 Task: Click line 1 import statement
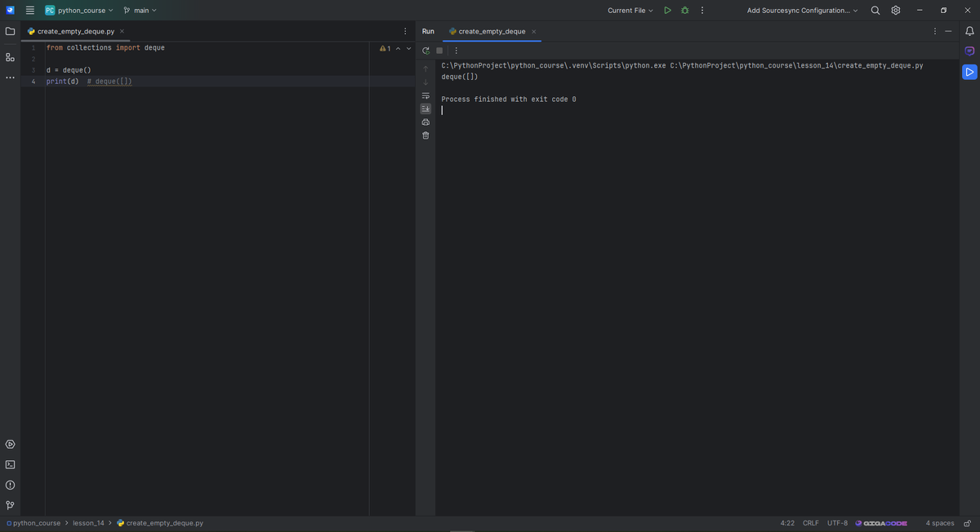click(x=105, y=48)
